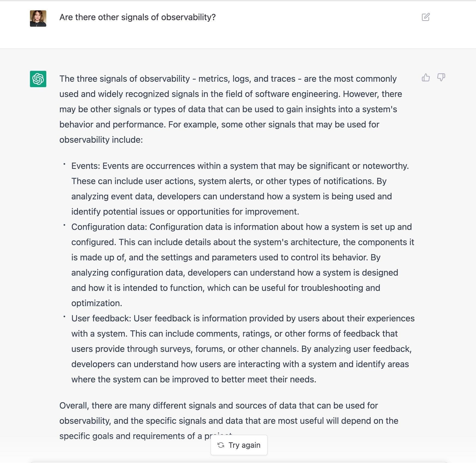
Task: Click the "User feedback:" heading text
Action: (x=101, y=318)
